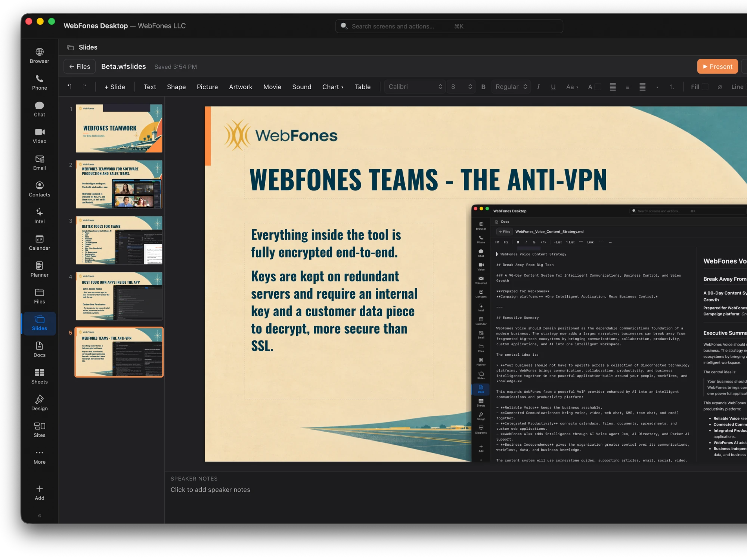Open the Phone app in sidebar

pos(39,83)
